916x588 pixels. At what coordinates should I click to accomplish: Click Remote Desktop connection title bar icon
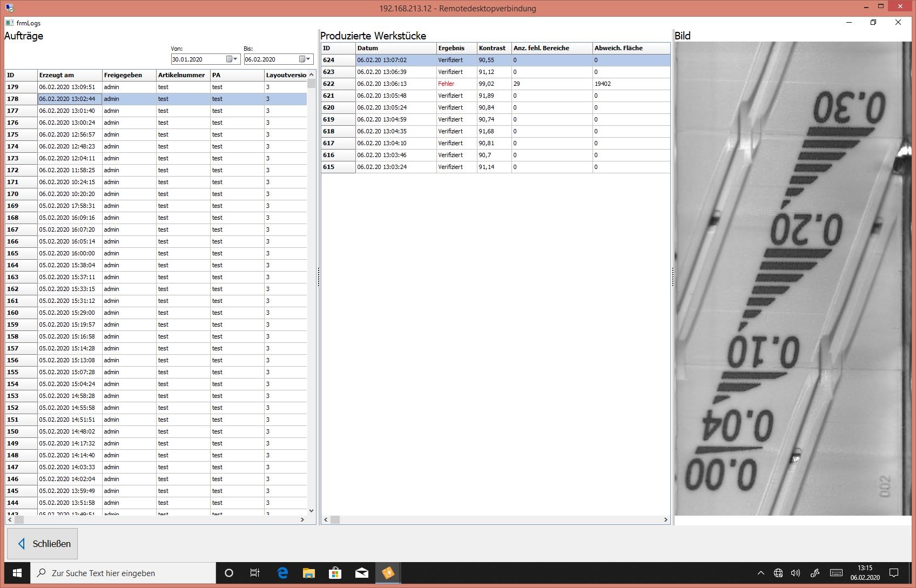pyautogui.click(x=9, y=8)
